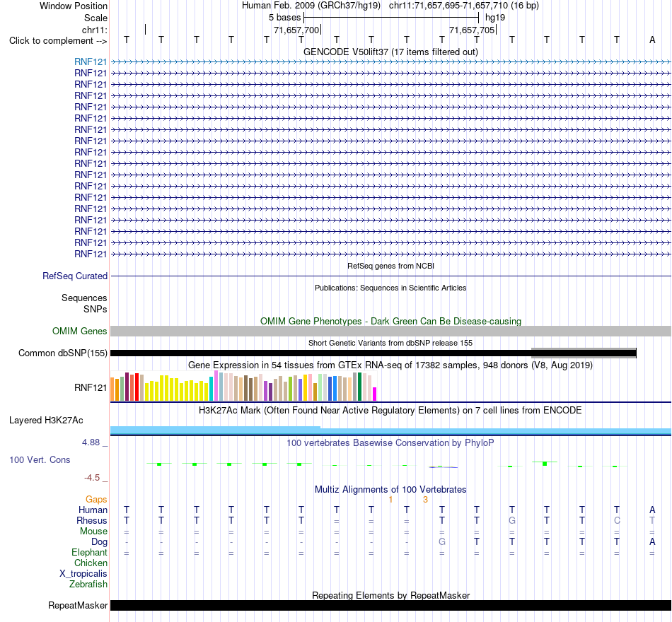Screen dimensions: 672x622
Task: Click the 'Window Position' track label
Action: pos(74,6)
